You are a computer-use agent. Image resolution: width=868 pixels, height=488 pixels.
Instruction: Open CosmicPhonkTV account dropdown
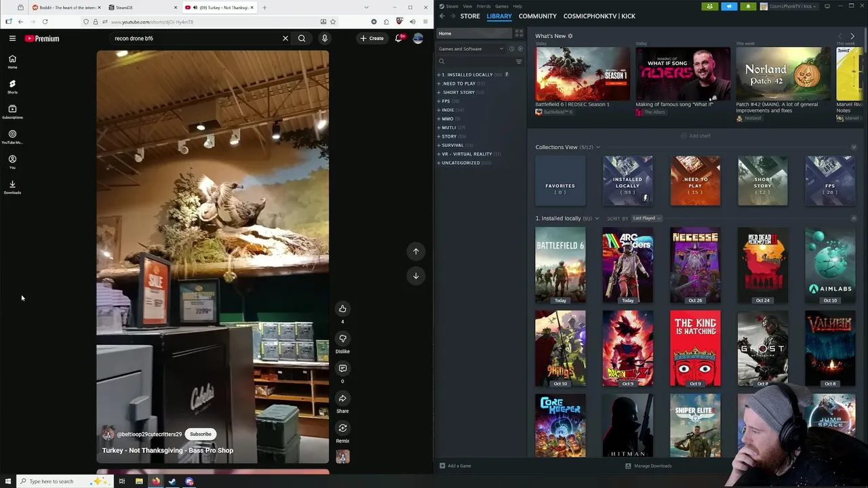coord(790,6)
